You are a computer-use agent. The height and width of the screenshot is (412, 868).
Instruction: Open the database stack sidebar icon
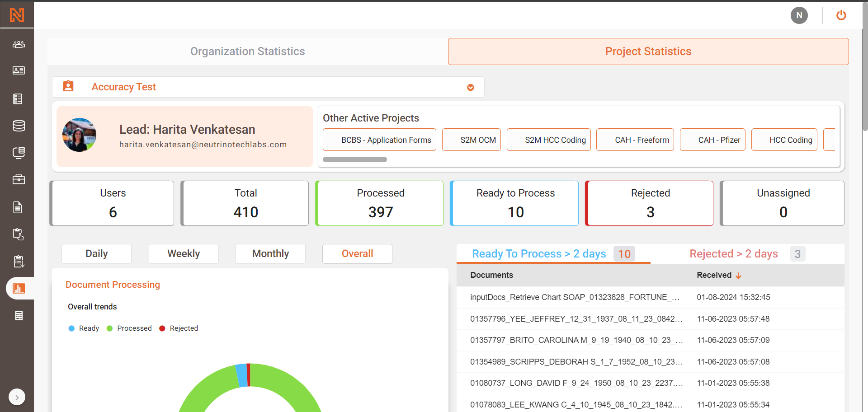pos(19,126)
